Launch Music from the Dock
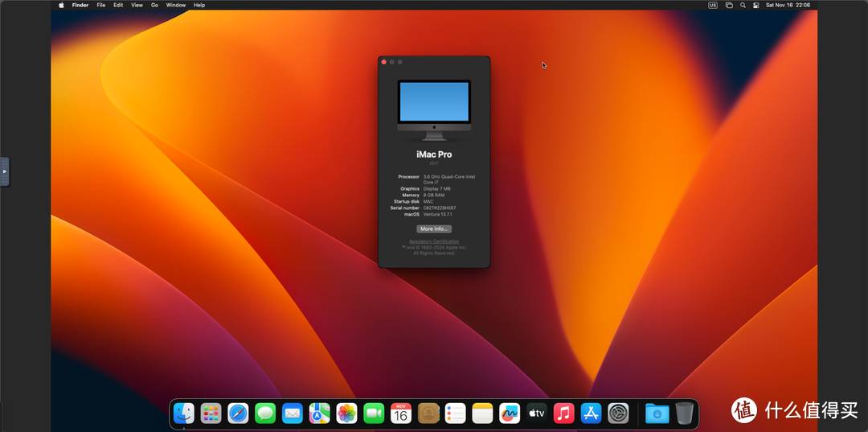Viewport: 868px width, 432px height. (x=563, y=413)
